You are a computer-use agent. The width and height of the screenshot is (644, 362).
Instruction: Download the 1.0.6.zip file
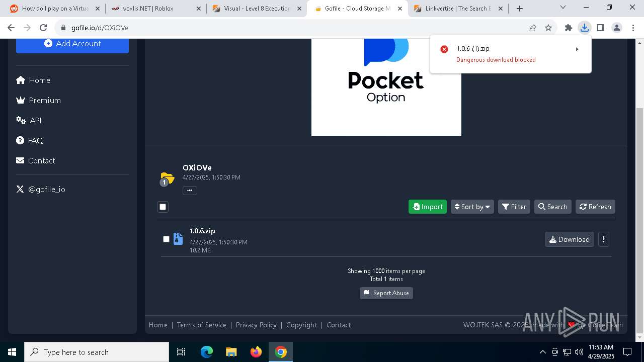pos(570,239)
